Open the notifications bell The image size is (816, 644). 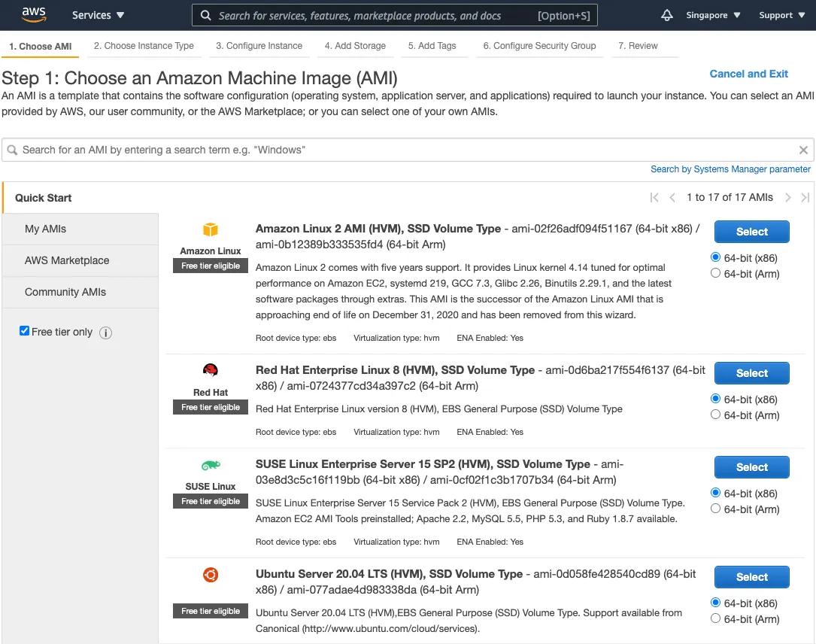tap(666, 15)
